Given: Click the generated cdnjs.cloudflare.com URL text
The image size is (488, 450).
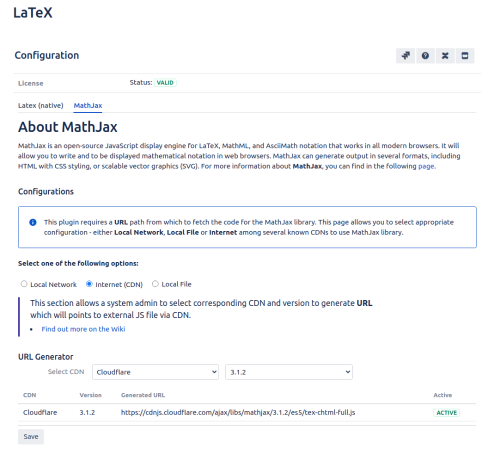Looking at the screenshot, I should pyautogui.click(x=238, y=413).
